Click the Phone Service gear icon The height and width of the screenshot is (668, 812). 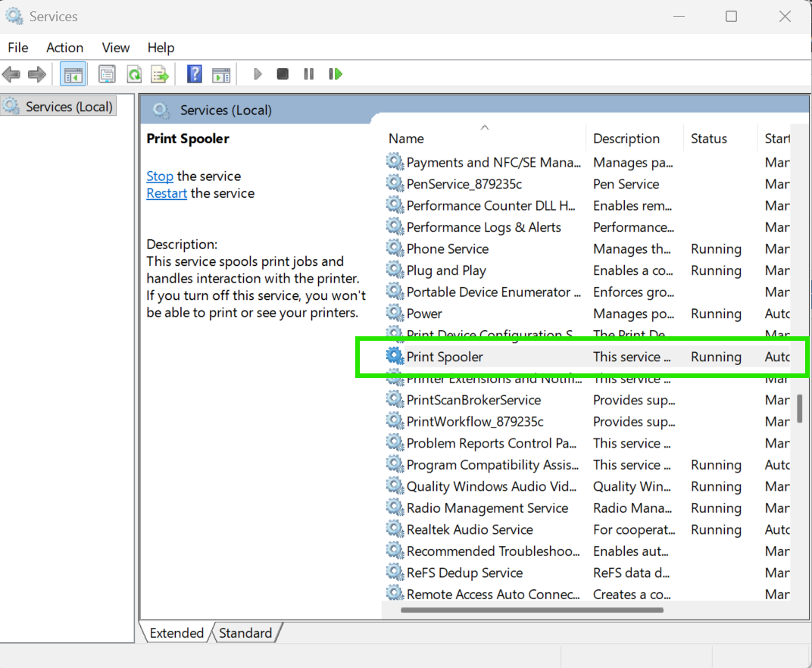click(395, 248)
